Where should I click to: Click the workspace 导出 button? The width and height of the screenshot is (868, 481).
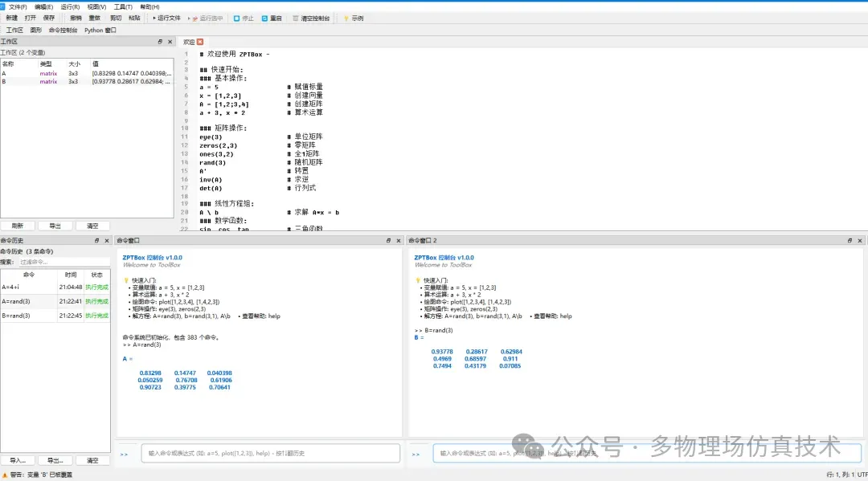(55, 226)
